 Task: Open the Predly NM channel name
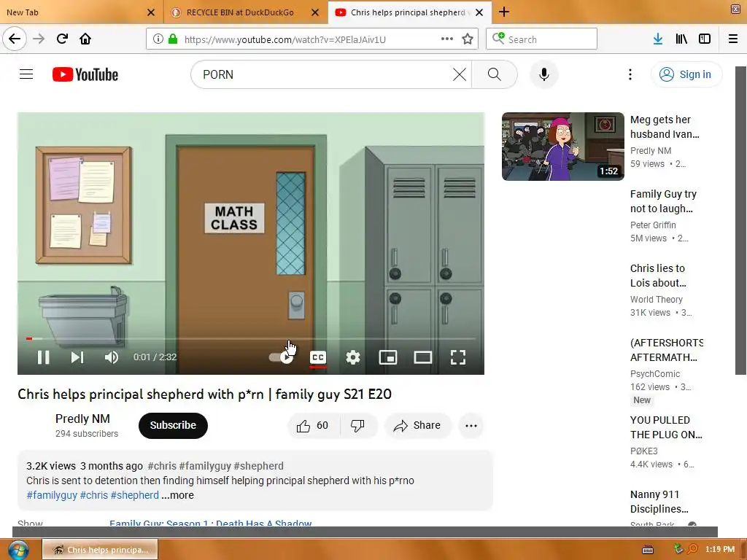[82, 419]
